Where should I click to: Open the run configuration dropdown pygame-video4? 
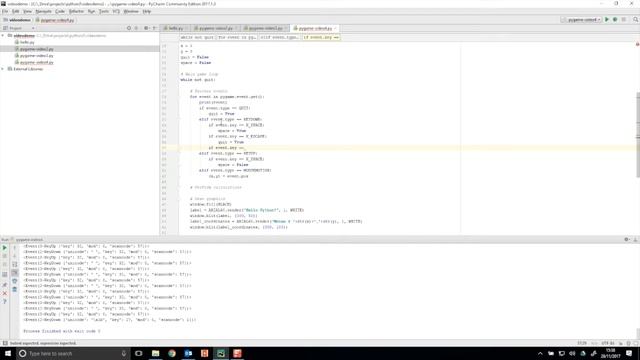coord(581,20)
